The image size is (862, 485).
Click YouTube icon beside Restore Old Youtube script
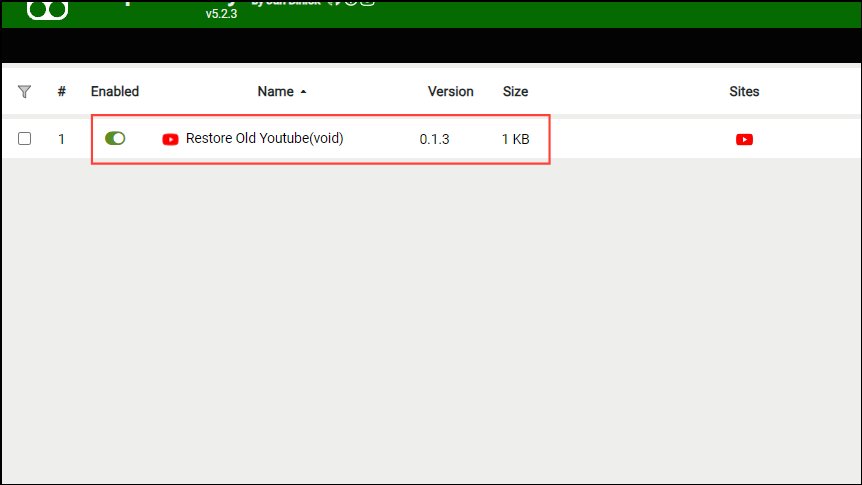coord(170,140)
